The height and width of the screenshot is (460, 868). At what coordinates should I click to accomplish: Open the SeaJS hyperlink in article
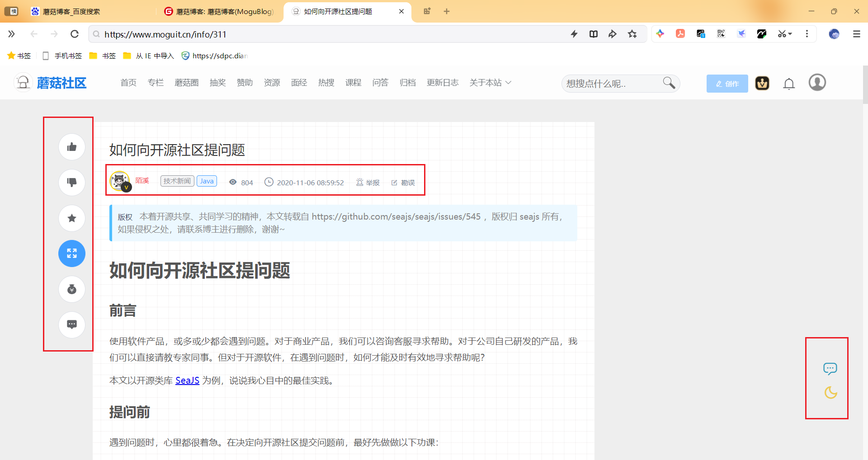187,380
